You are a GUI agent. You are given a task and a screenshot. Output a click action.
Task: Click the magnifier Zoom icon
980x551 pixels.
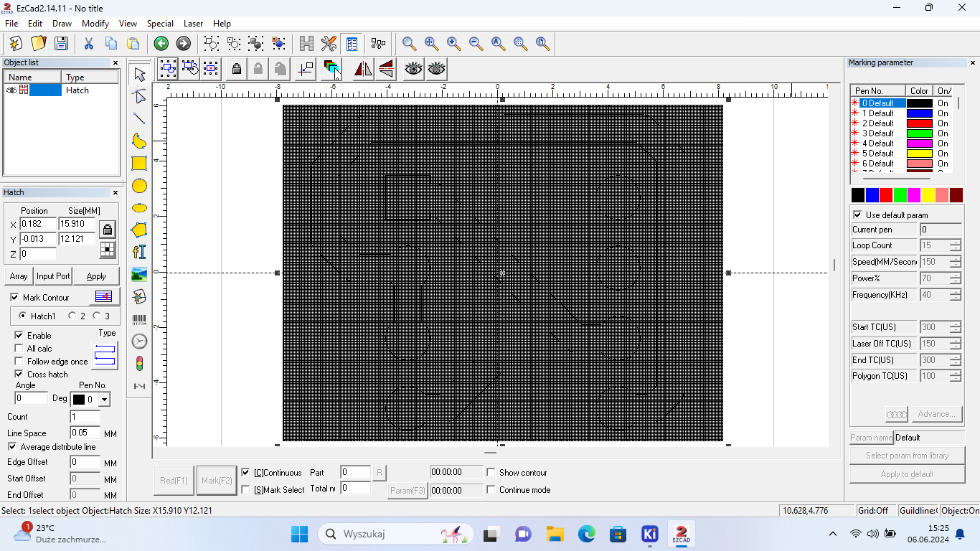(409, 44)
